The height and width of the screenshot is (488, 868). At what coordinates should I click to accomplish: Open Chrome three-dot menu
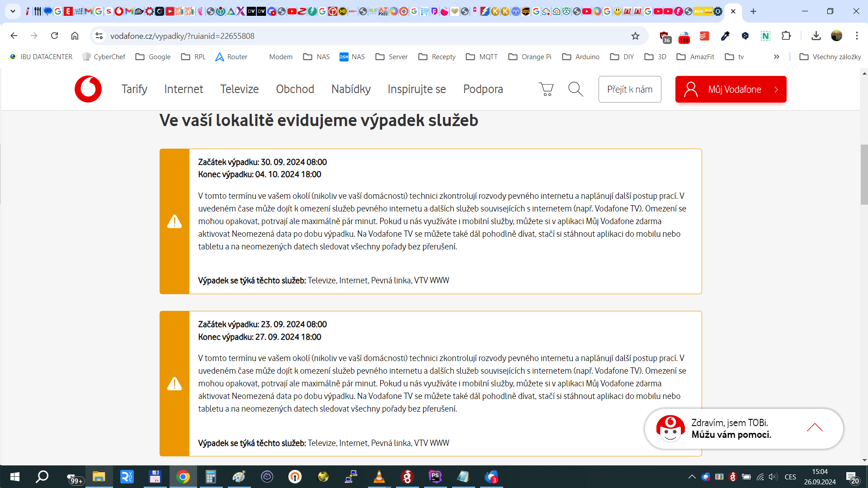857,36
